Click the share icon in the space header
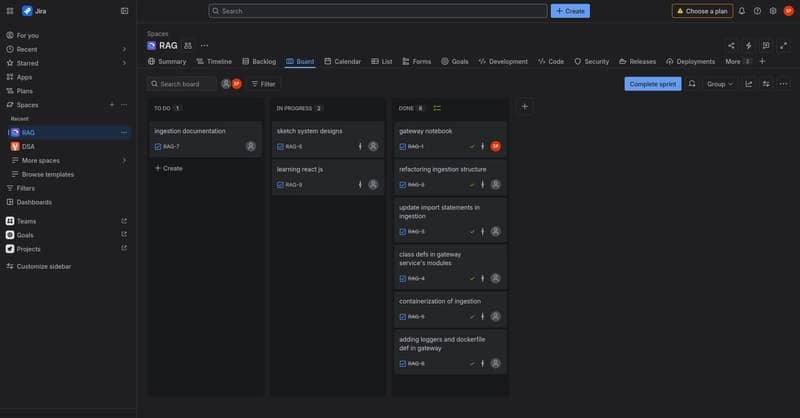Screen dimensions: 800x418 (731, 45)
